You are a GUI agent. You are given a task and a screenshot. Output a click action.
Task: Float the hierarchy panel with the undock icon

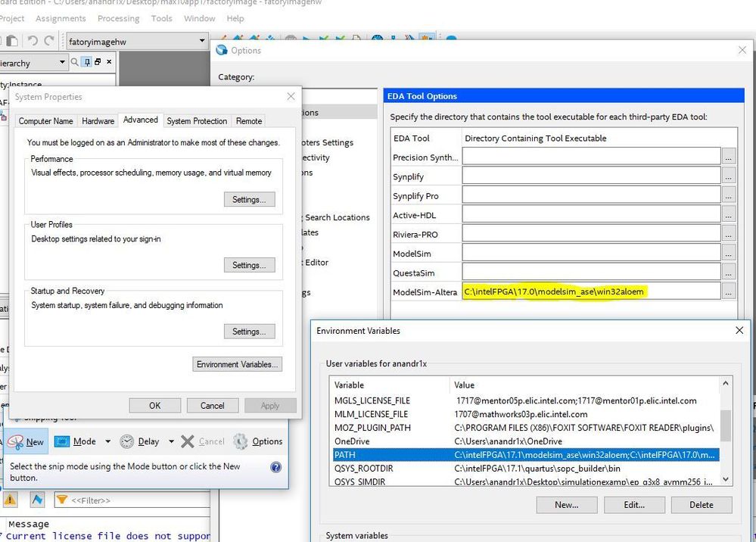point(98,63)
